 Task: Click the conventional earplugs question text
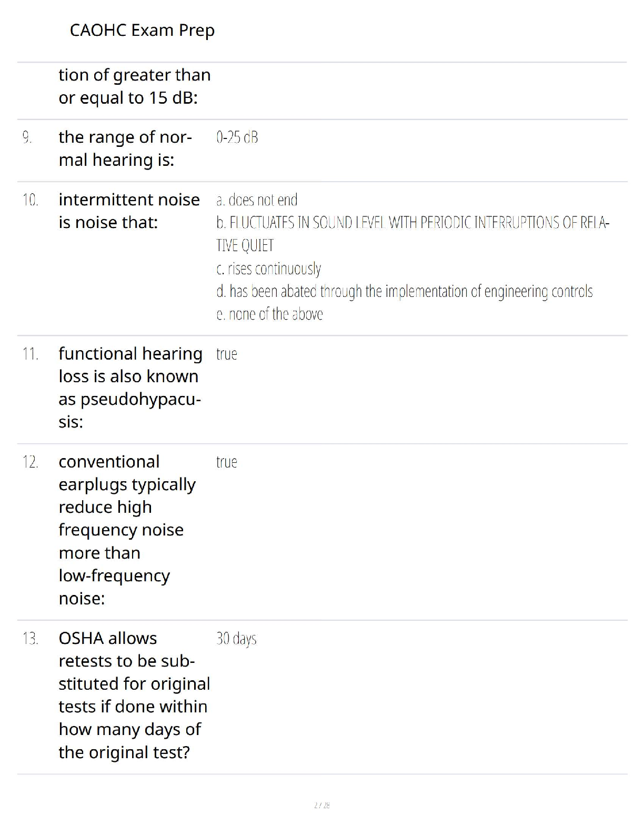[127, 530]
